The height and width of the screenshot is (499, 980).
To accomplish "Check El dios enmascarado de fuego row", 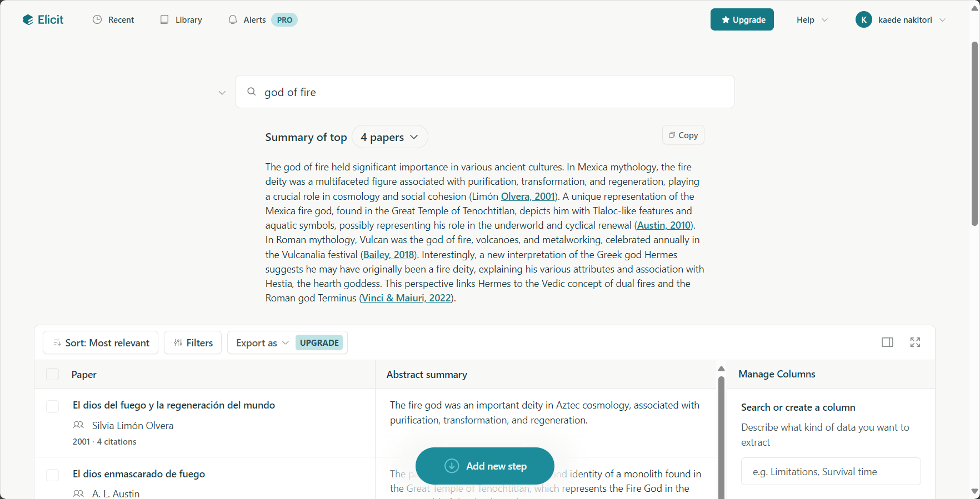I will pos(53,475).
